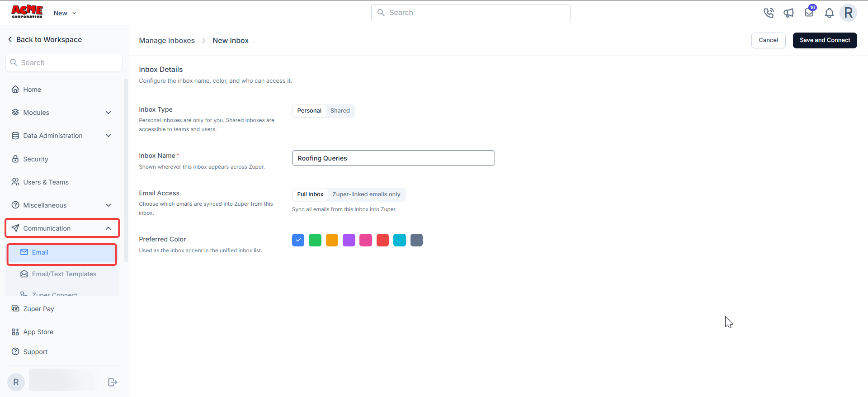Open Email under Communication

coord(61,252)
